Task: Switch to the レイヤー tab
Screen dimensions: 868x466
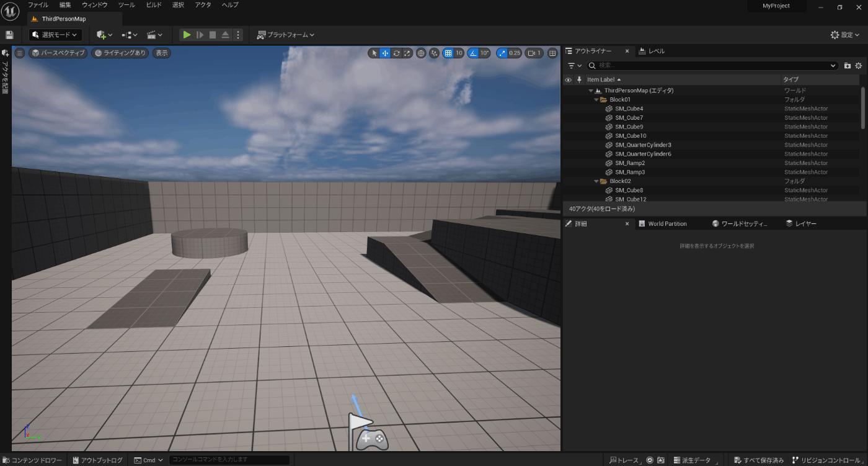Action: 800,223
